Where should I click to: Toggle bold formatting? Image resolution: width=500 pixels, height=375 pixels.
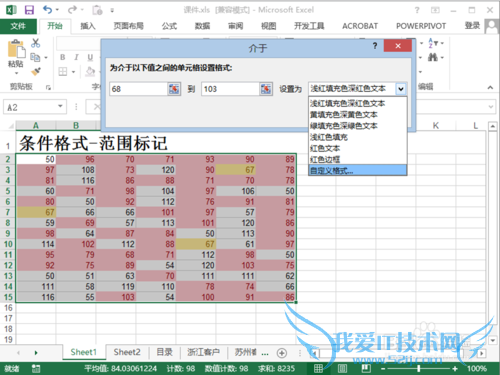(x=63, y=57)
